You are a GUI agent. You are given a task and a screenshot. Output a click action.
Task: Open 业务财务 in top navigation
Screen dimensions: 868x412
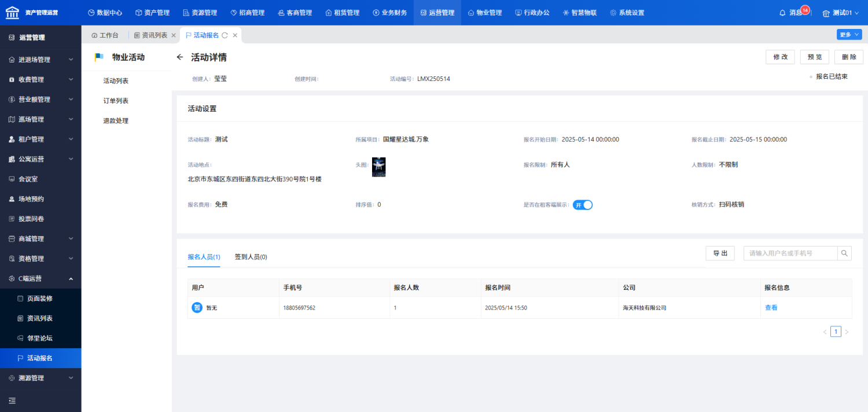[389, 13]
